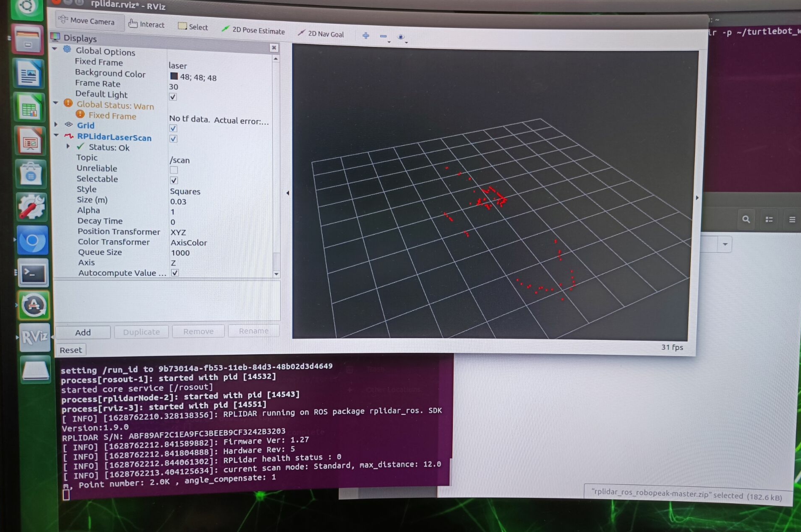Screen dimensions: 801x532
Task: Choose the Select tool
Action: pyautogui.click(x=193, y=27)
